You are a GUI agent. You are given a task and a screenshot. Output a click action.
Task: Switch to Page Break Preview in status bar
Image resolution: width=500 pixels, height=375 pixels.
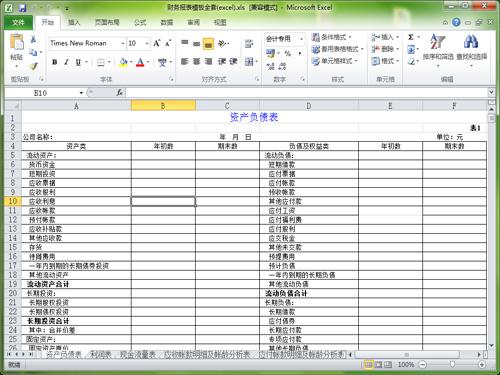pyautogui.click(x=388, y=365)
